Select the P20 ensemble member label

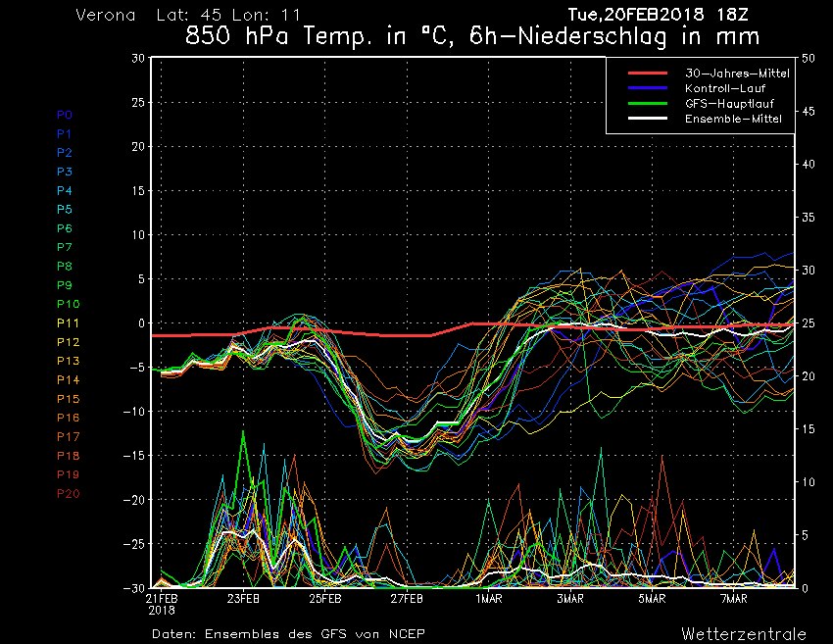point(68,493)
